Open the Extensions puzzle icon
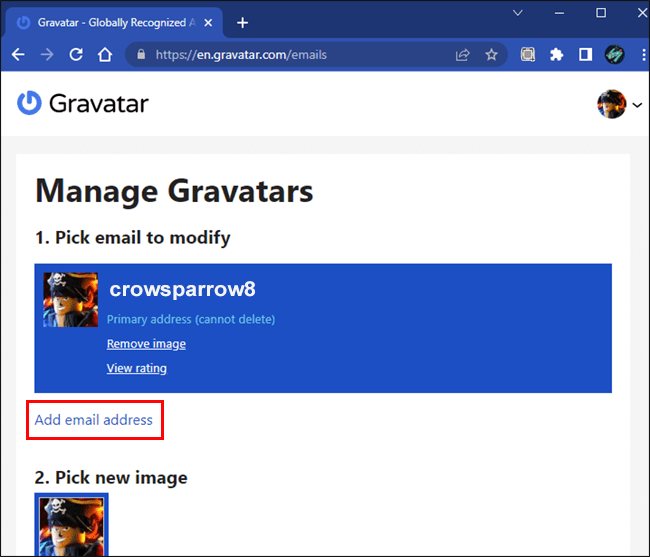650x557 pixels. pyautogui.click(x=556, y=54)
